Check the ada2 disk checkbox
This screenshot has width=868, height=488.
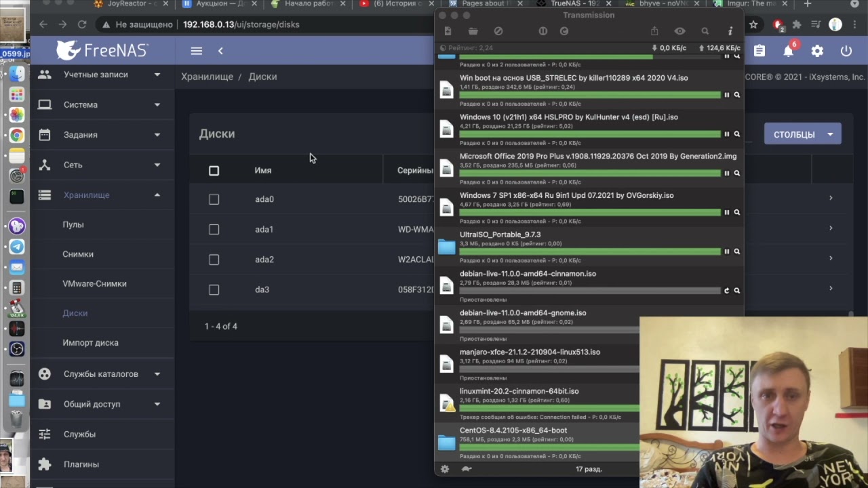tap(214, 260)
